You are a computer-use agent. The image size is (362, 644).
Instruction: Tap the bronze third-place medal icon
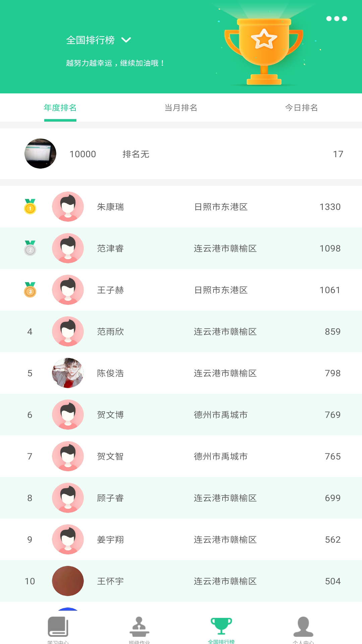(30, 290)
